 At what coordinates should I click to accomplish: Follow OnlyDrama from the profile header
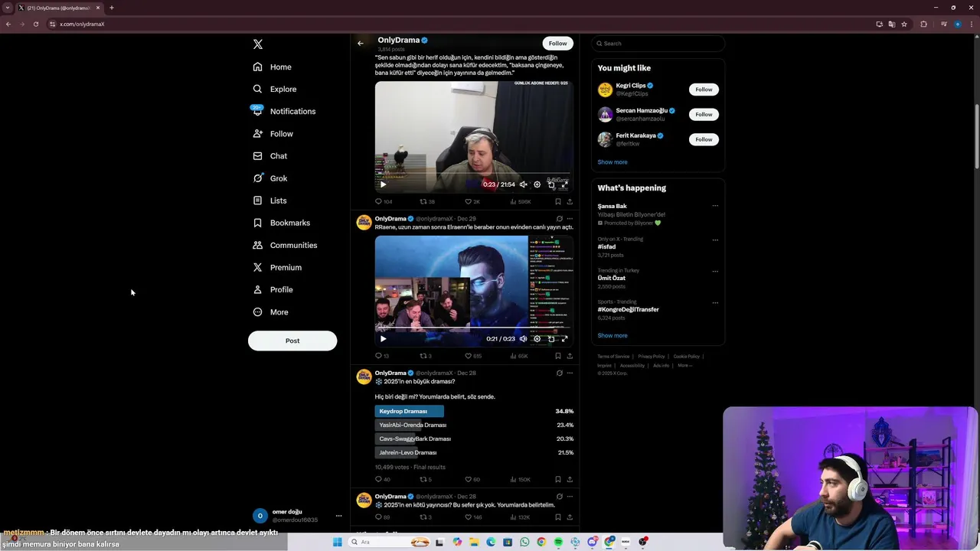(557, 44)
